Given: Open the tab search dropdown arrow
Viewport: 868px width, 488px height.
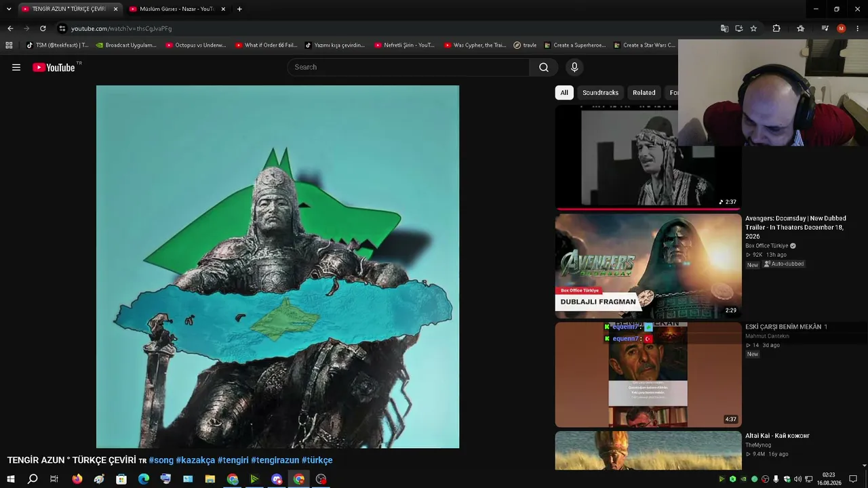Looking at the screenshot, I should pos(9,9).
